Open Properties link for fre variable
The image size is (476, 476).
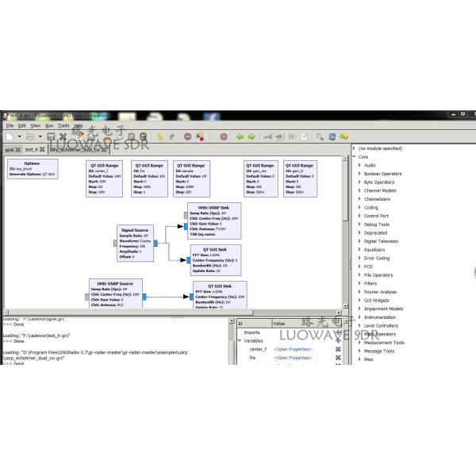point(293,358)
